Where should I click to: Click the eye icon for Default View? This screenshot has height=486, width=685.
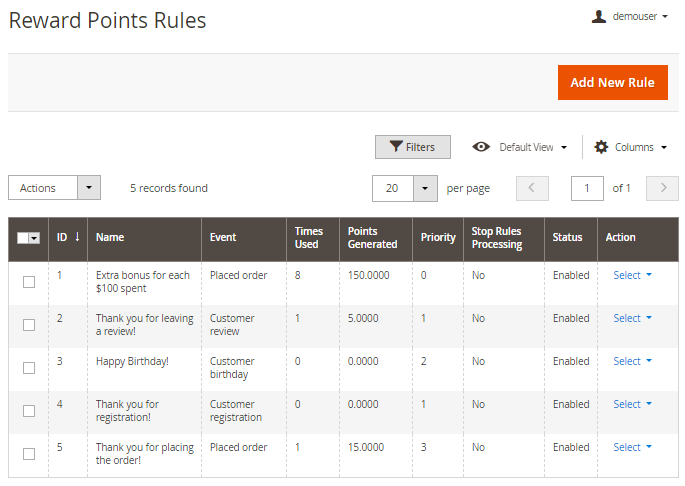click(x=481, y=147)
